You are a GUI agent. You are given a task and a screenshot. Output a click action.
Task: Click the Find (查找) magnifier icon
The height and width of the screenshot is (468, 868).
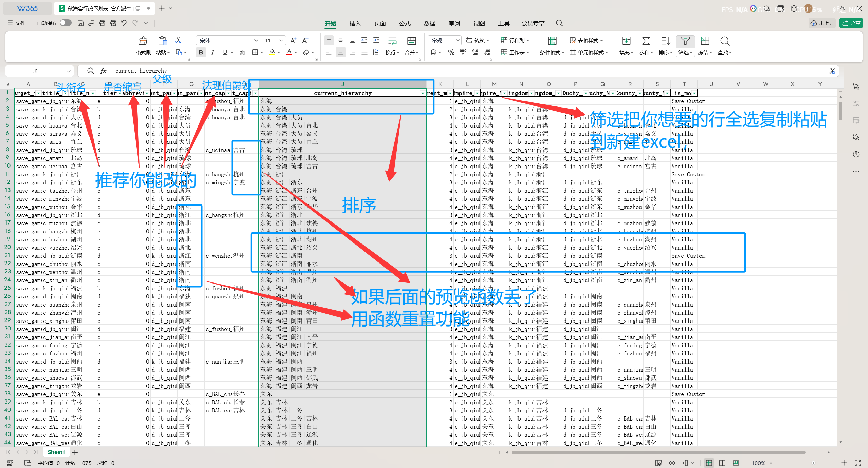725,41
